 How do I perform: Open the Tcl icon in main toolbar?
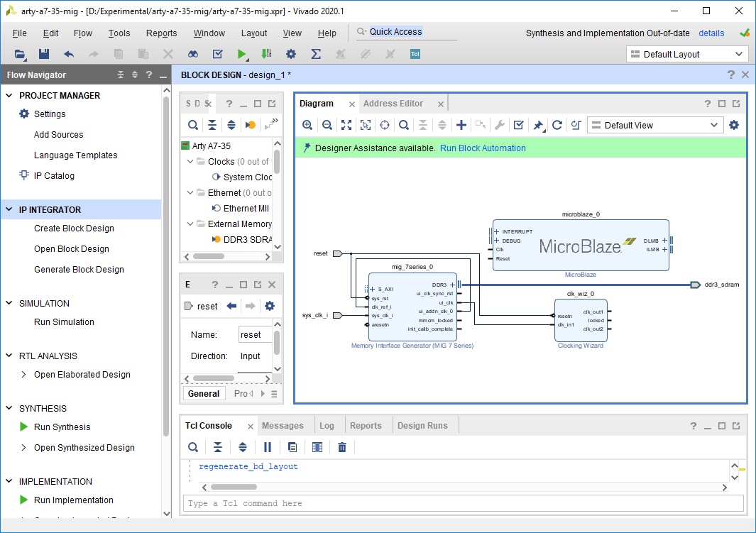415,54
